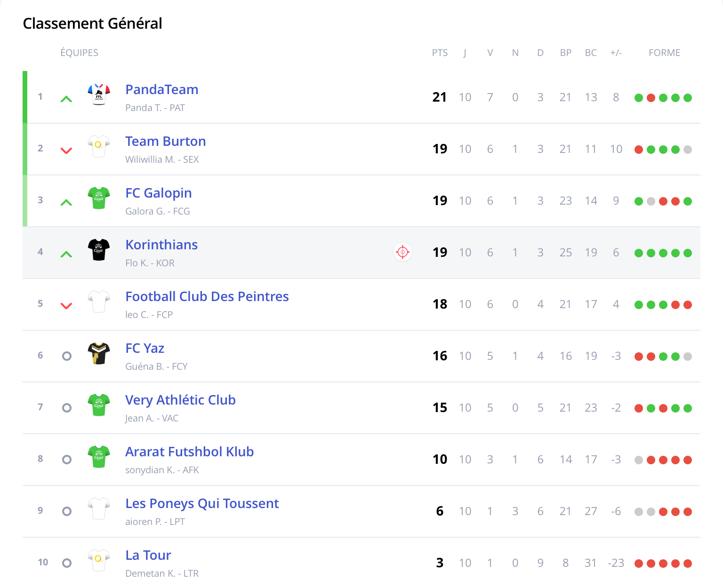Open Ararat Futshbol Klub team link

[x=189, y=452]
